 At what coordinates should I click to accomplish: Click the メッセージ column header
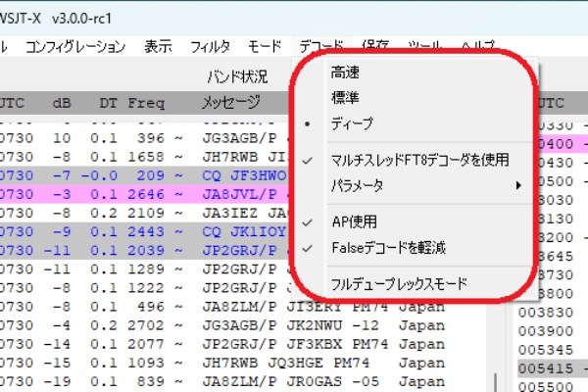pos(231,102)
